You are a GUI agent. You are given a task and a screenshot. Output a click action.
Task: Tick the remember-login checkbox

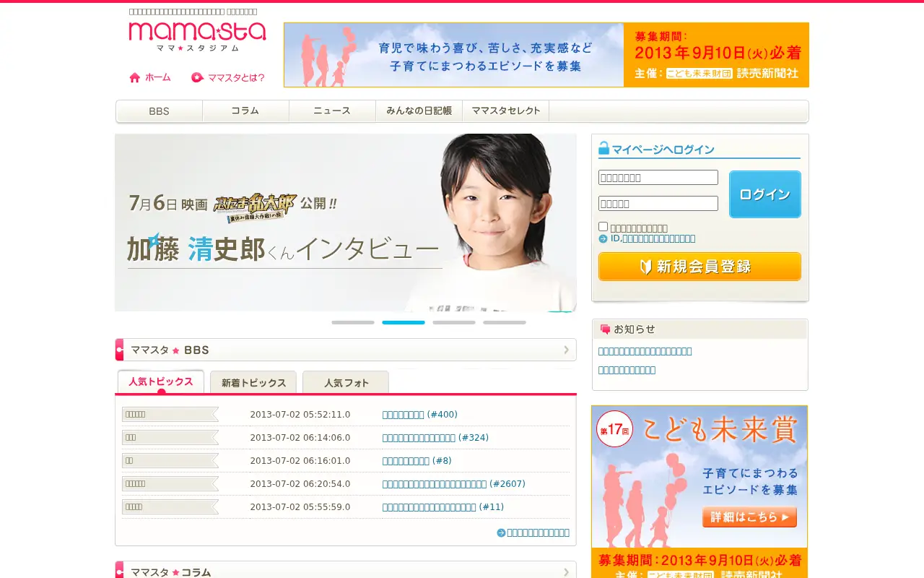[603, 226]
